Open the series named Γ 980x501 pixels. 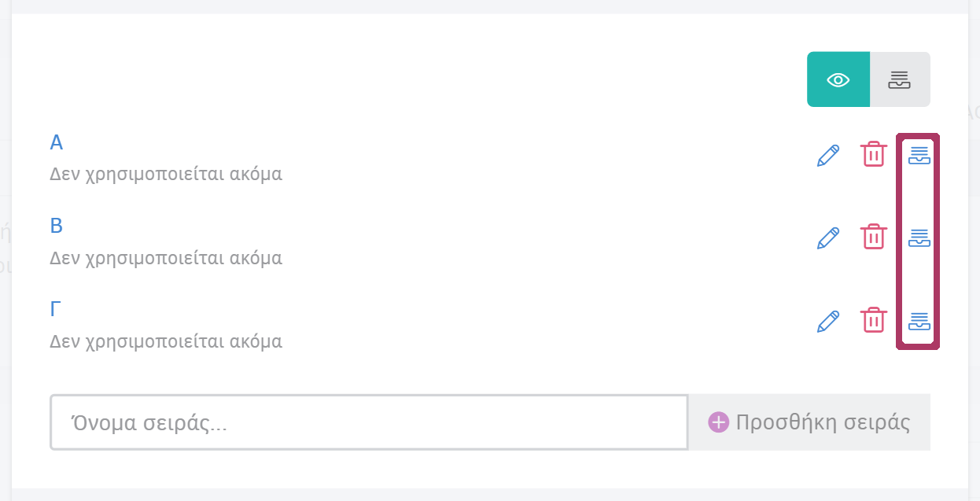[56, 309]
